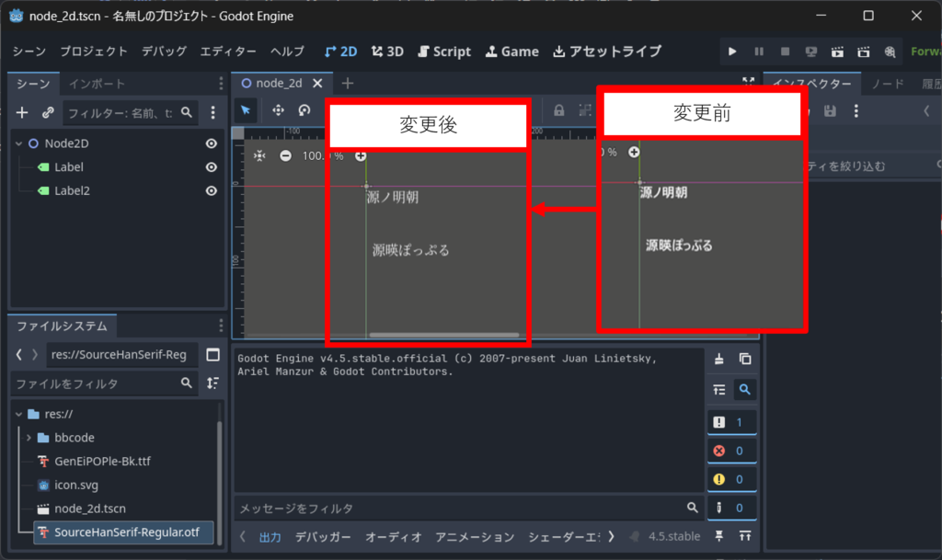Run the project with the play icon

point(732,51)
